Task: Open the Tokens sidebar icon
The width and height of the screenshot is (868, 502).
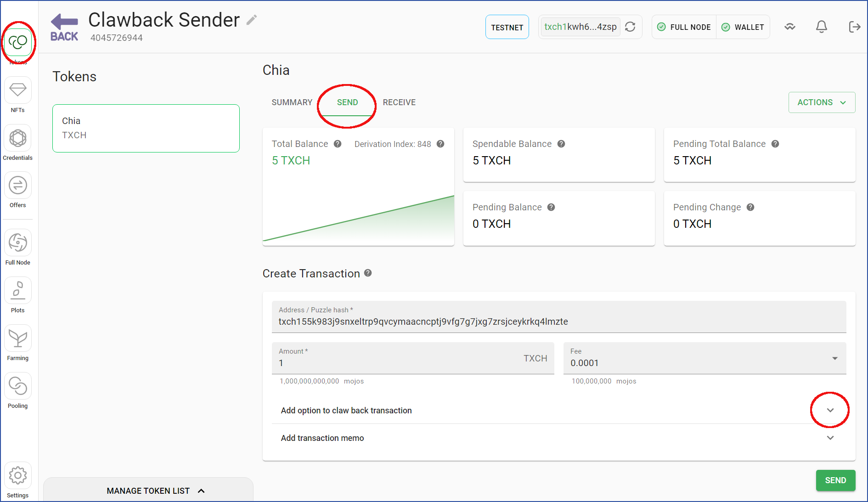Action: pos(18,42)
